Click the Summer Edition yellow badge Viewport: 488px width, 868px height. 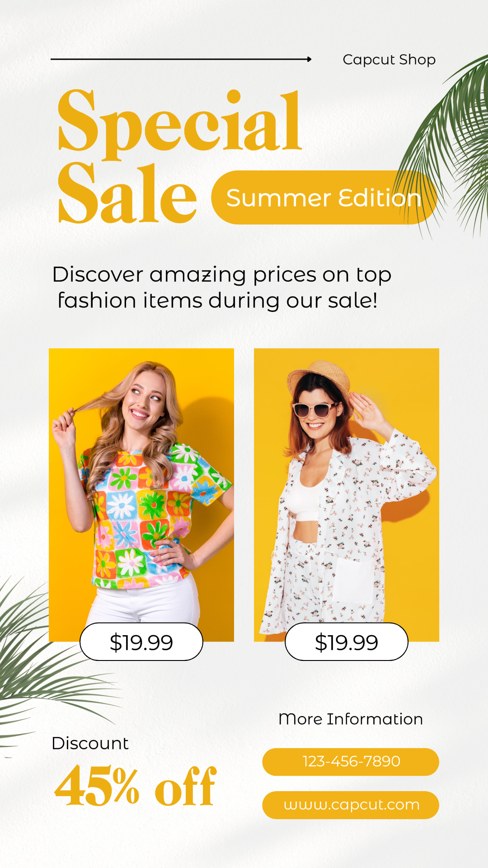[x=324, y=198]
